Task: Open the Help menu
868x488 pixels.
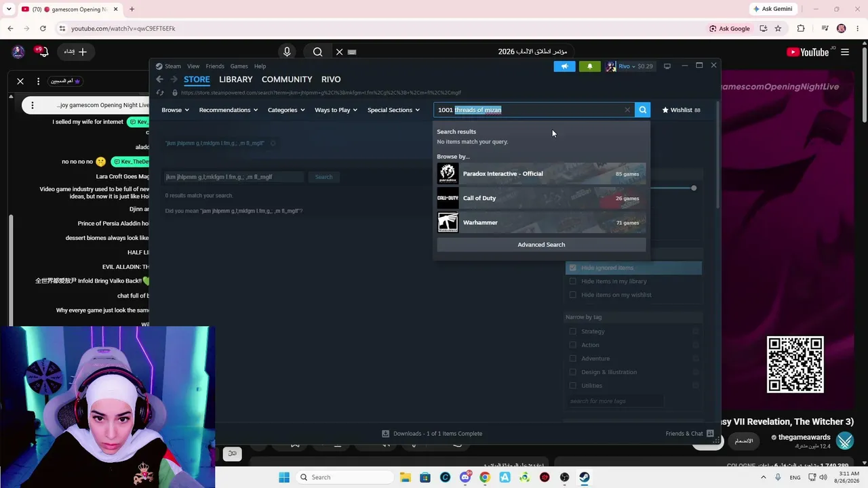Action: click(260, 66)
